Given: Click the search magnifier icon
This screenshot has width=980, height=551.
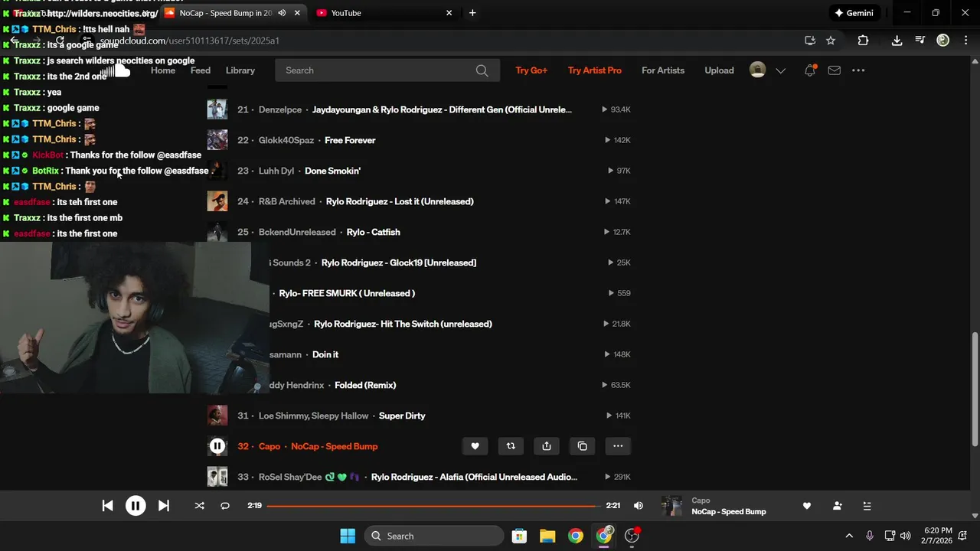Looking at the screenshot, I should click(x=482, y=70).
